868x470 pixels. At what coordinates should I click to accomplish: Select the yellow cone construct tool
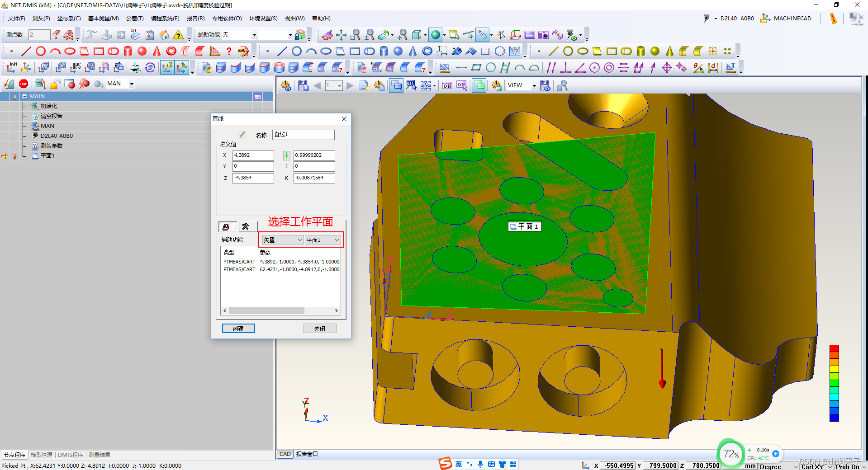coord(669,51)
